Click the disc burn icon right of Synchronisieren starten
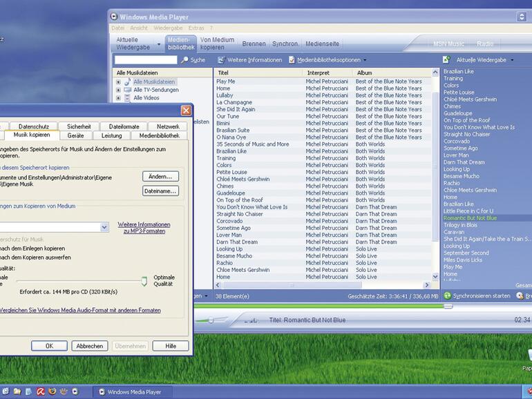Image resolution: width=532 pixels, height=399 pixels. (520, 296)
